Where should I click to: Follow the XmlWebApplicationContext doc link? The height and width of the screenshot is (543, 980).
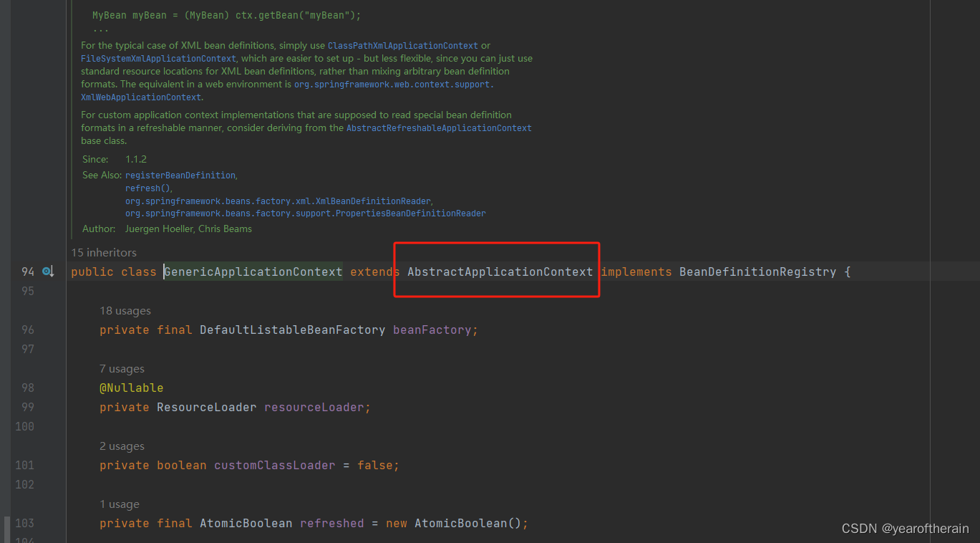point(141,97)
